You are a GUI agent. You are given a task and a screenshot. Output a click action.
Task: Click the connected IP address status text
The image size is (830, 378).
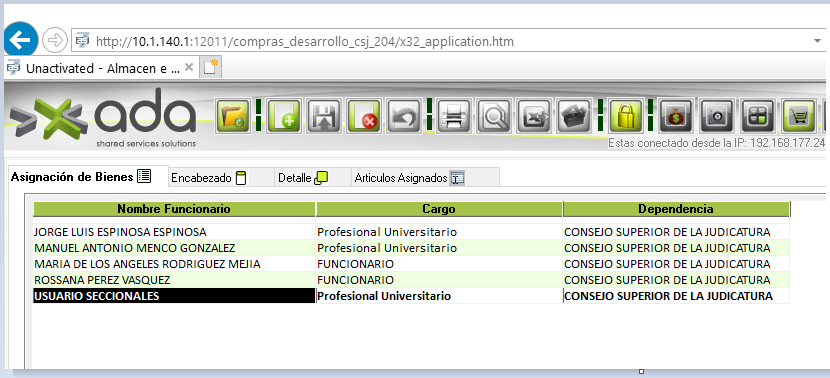[717, 143]
